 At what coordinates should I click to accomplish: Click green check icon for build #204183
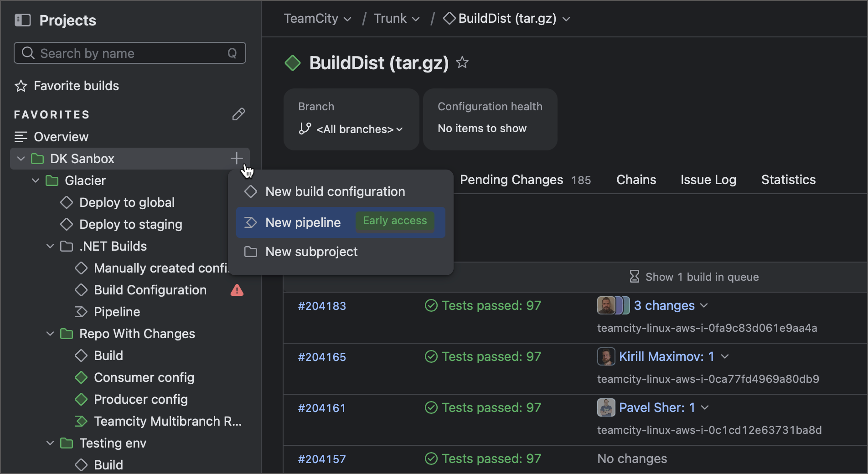(431, 305)
